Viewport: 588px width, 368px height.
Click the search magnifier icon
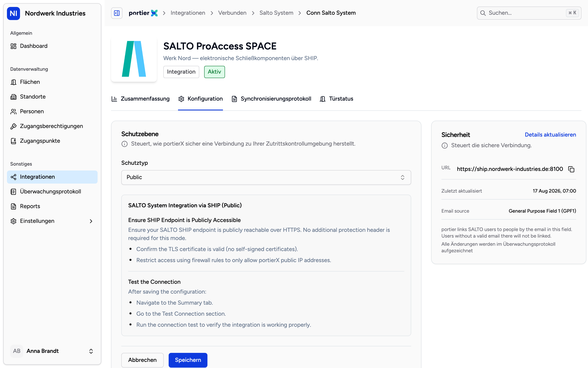pyautogui.click(x=483, y=13)
